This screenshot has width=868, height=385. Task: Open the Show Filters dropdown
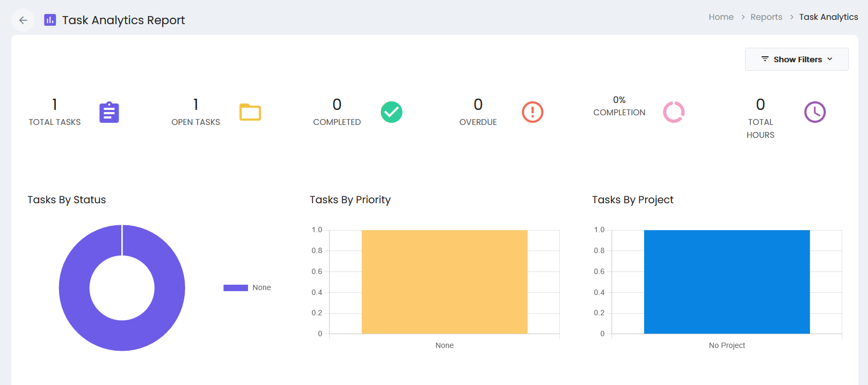pos(797,59)
